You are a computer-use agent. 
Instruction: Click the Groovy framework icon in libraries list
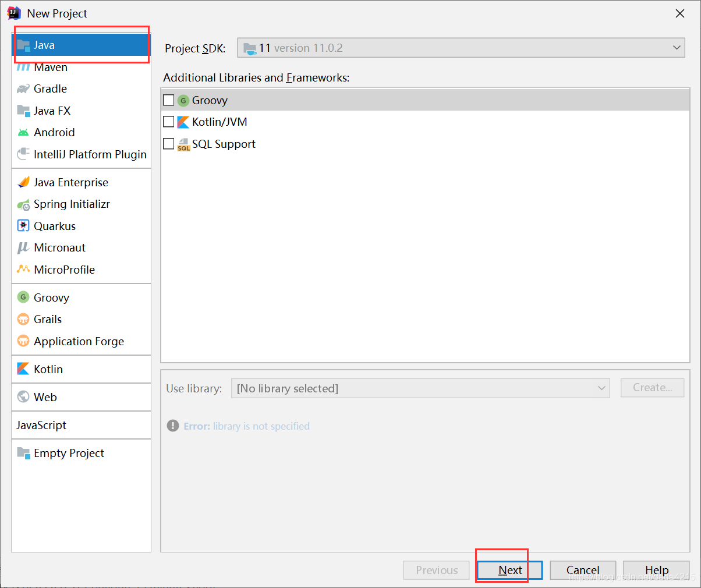183,100
